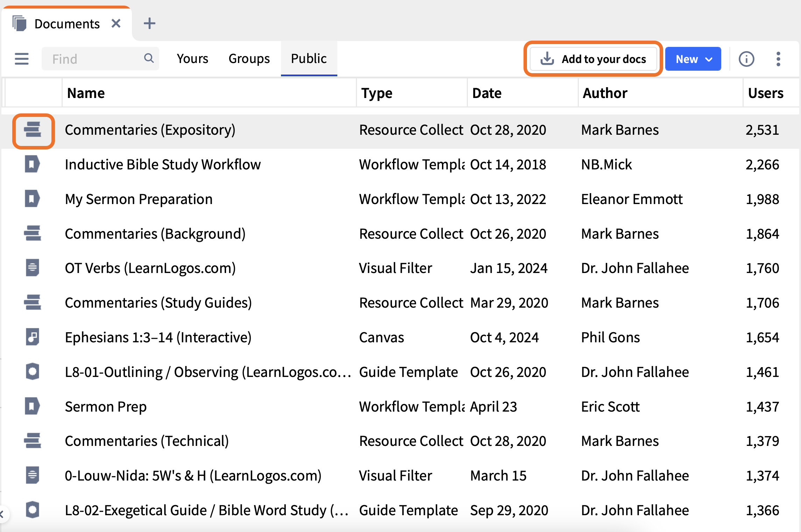This screenshot has height=532, width=801.
Task: Select Sermon Prep document name
Action: (x=106, y=407)
